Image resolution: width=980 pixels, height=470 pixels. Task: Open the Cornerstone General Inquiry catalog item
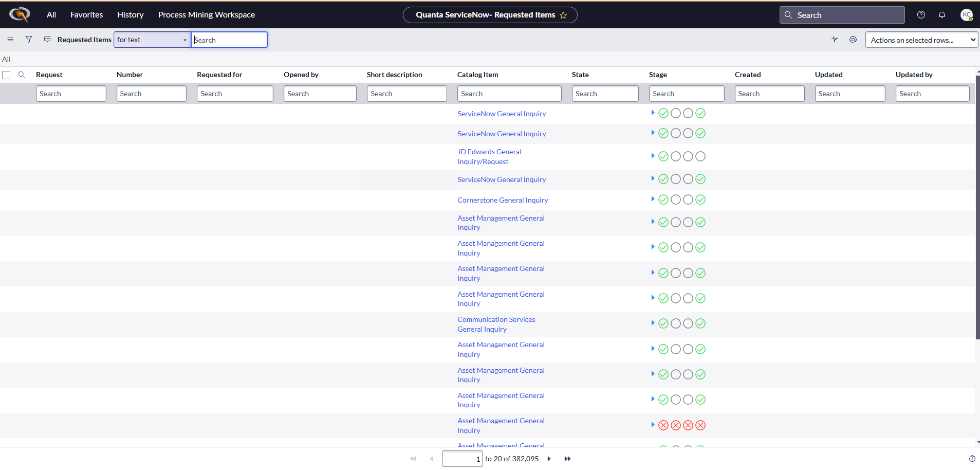pos(502,200)
